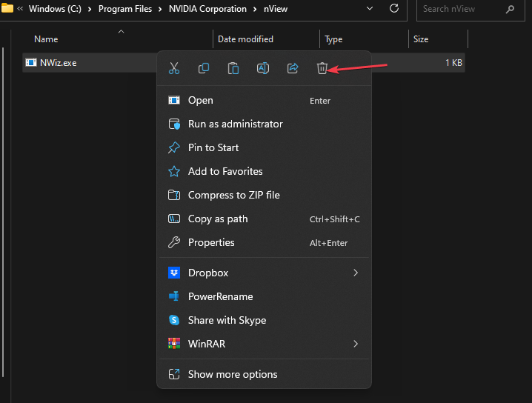This screenshot has height=403, width=532.
Task: Click the WinRAR books icon
Action: click(x=174, y=344)
